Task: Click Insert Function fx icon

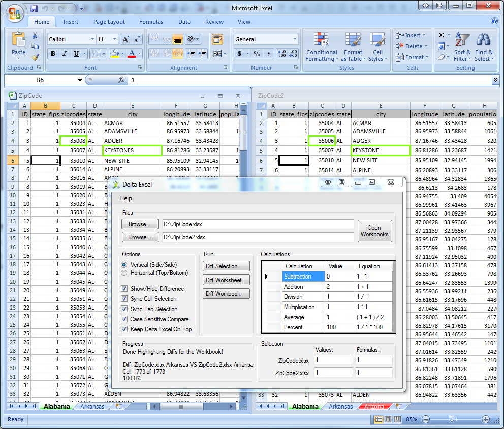Action: tap(121, 80)
